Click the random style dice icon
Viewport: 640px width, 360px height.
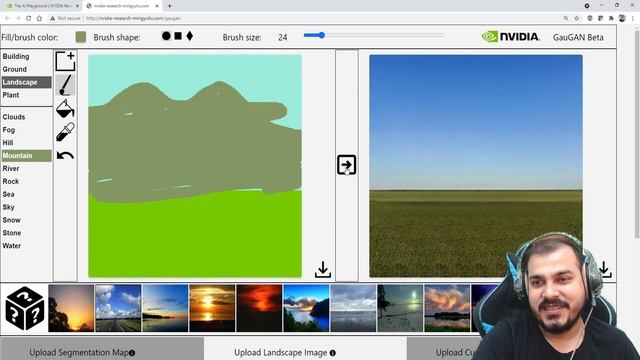(x=24, y=308)
